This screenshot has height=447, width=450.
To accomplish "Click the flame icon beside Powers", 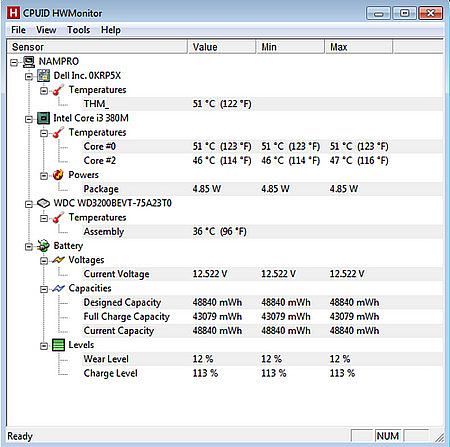I will pos(58,175).
